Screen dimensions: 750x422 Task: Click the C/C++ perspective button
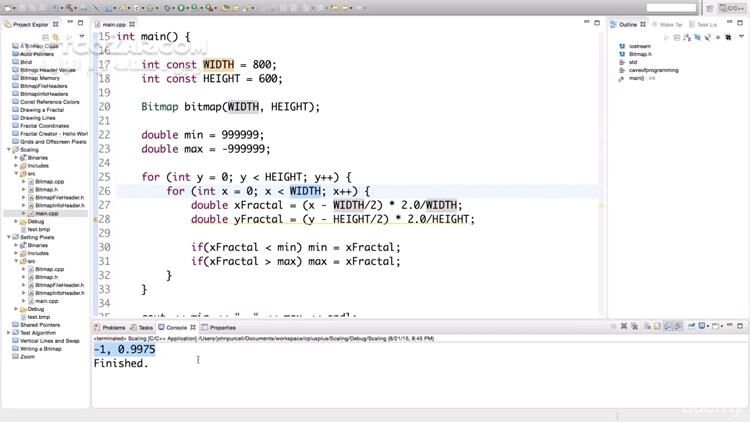(x=731, y=8)
